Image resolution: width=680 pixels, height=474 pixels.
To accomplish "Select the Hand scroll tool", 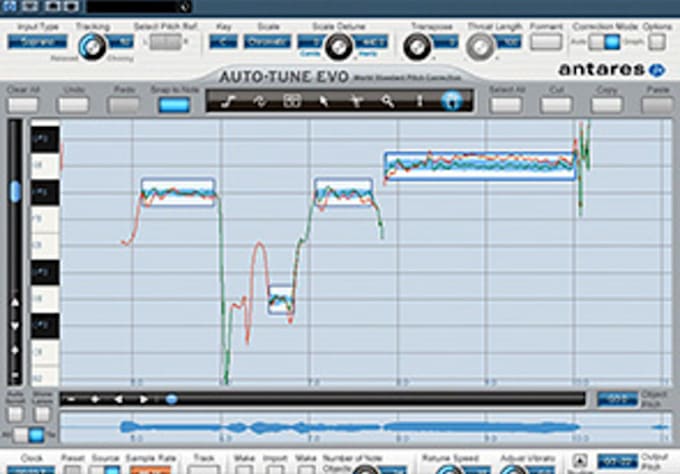I will [451, 101].
